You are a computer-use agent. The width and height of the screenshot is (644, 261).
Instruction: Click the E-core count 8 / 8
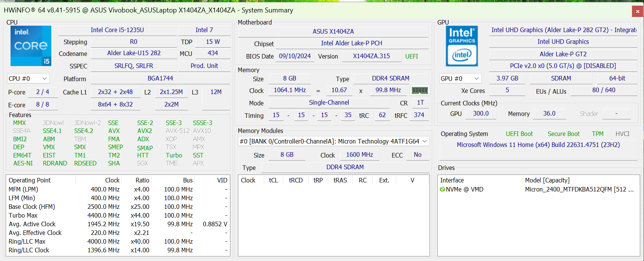coord(43,104)
